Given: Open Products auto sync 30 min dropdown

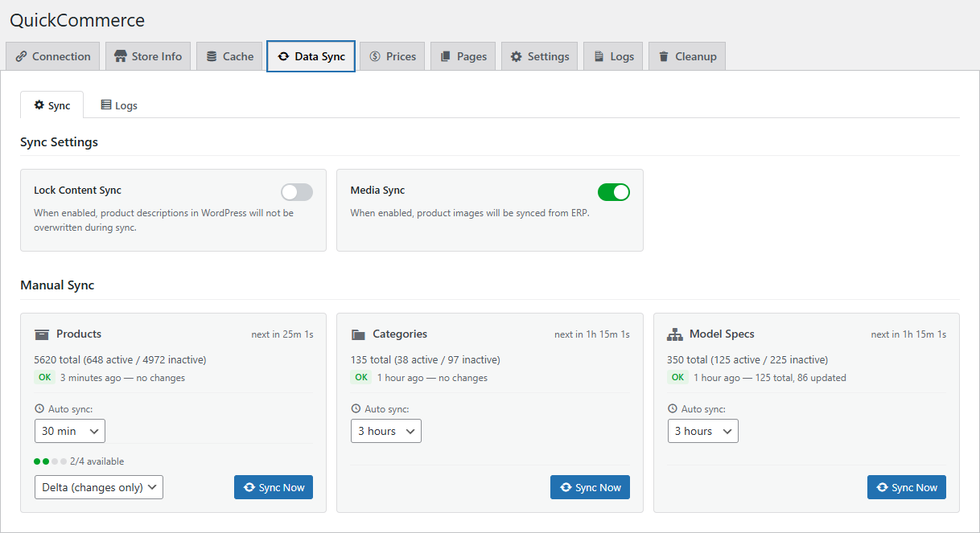Looking at the screenshot, I should point(70,431).
